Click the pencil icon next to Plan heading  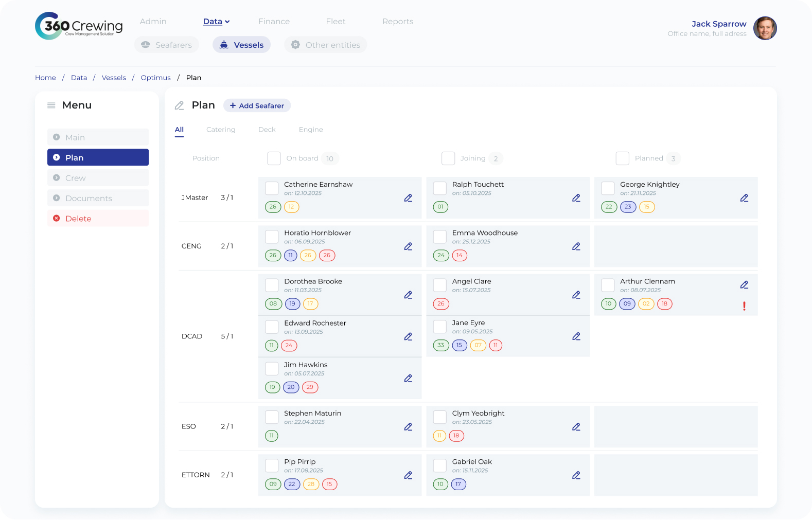[179, 105]
